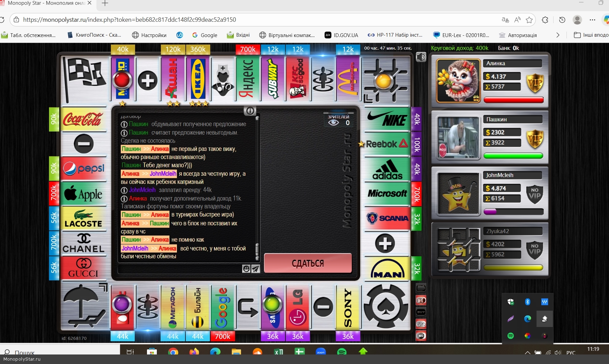The image size is (609, 364).
Task: Select the beach umbrella corner tile
Action: click(84, 307)
